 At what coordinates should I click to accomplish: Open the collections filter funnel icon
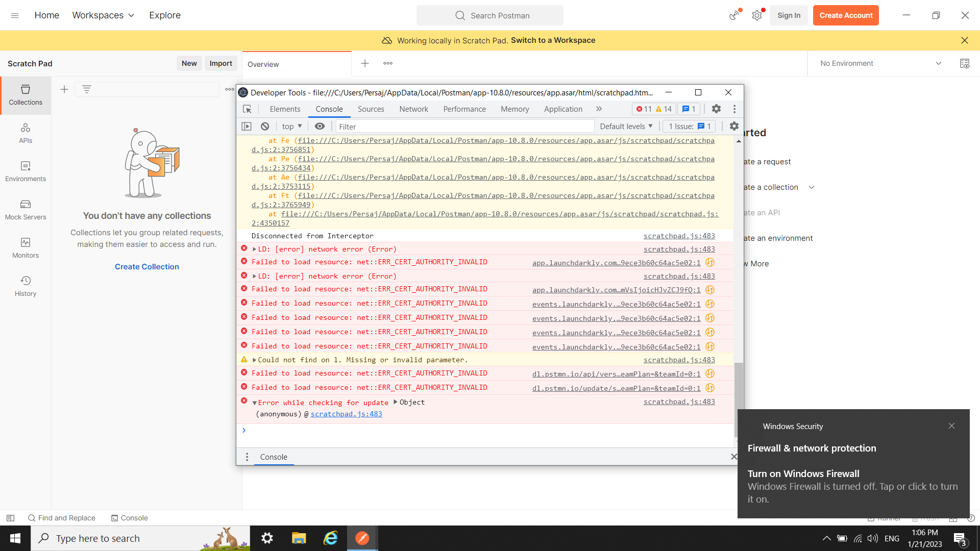[87, 89]
